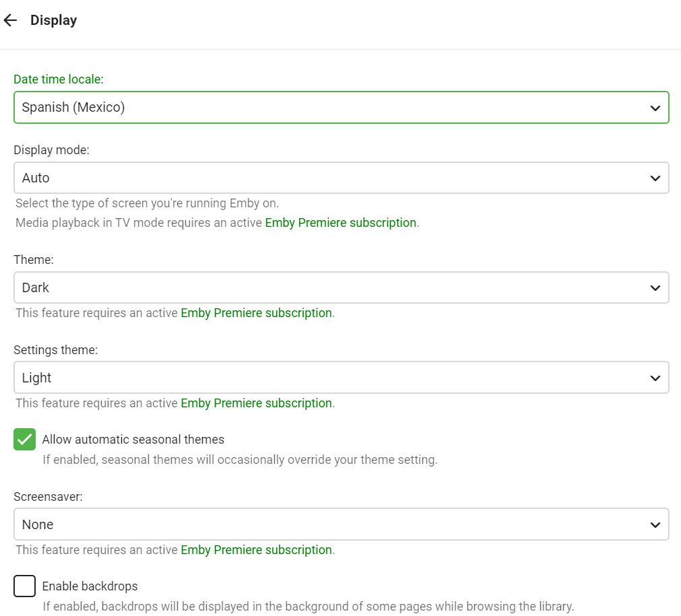Open the Date time locale dropdown
The width and height of the screenshot is (681, 616).
pyautogui.click(x=330, y=107)
